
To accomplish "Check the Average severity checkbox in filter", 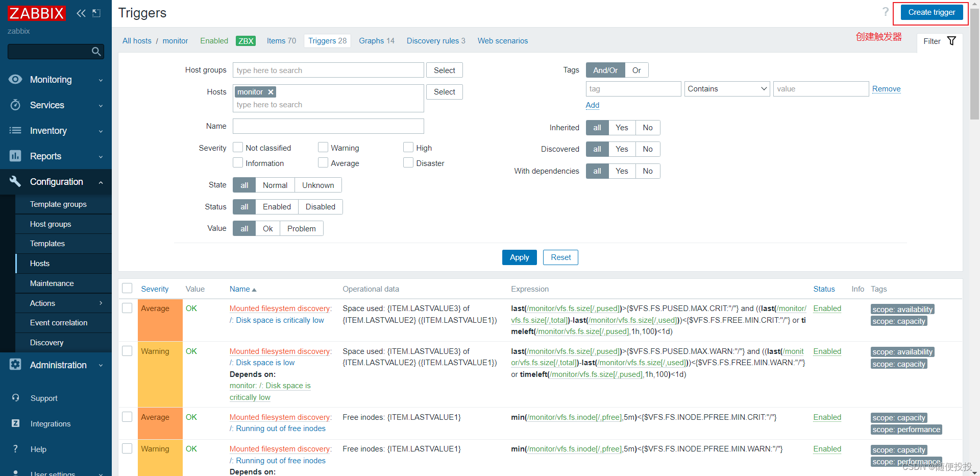I will pos(323,162).
